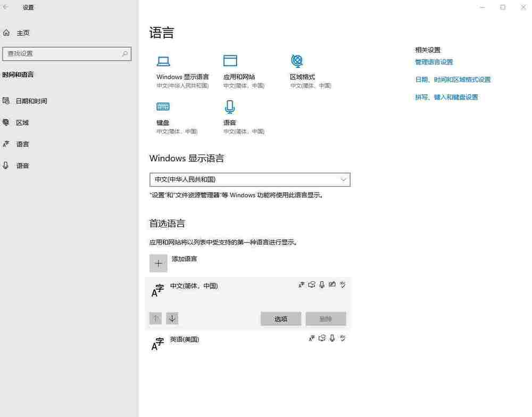Select 区域 in the sidebar
Image resolution: width=532 pixels, height=417 pixels.
coord(22,122)
